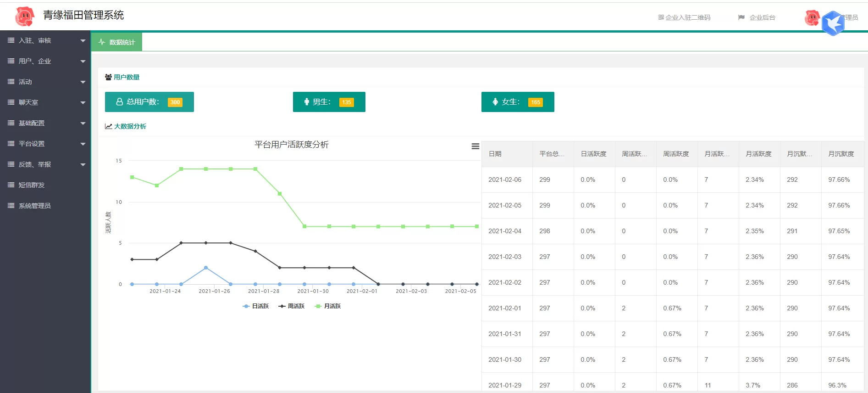
Task: Toggle 周活跃 series in chart legend
Action: click(292, 306)
